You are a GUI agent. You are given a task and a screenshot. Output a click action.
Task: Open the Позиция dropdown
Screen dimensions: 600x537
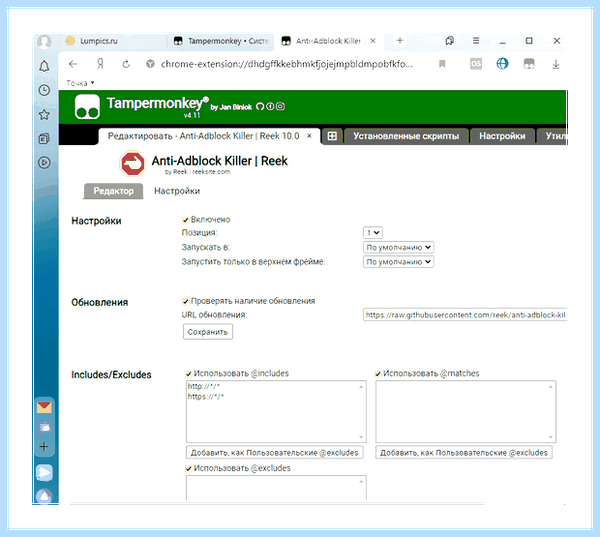coord(373,233)
